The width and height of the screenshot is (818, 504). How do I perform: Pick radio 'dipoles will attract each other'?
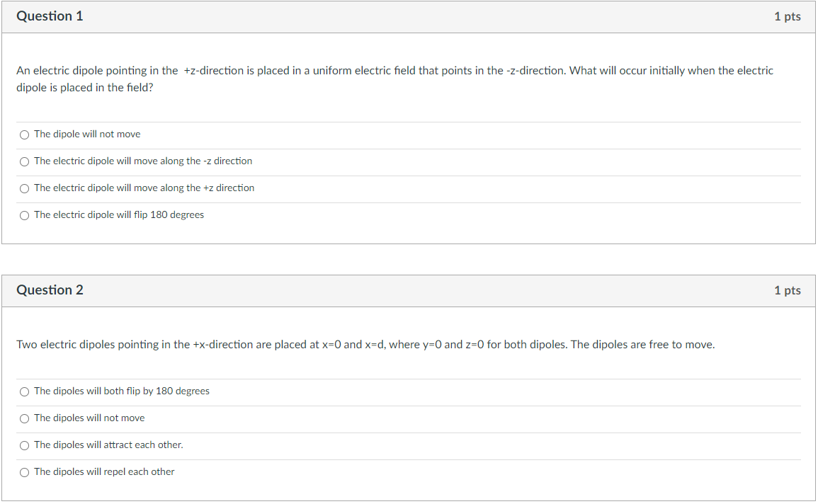[x=25, y=446]
